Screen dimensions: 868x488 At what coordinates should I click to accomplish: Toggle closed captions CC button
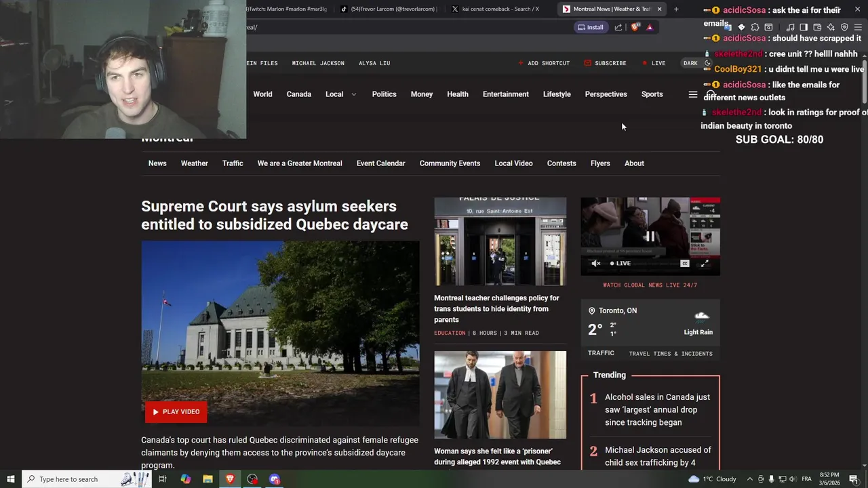point(685,263)
